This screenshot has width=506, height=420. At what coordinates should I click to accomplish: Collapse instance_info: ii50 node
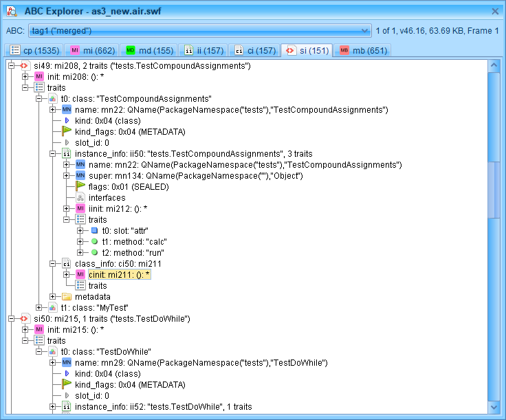(53, 154)
